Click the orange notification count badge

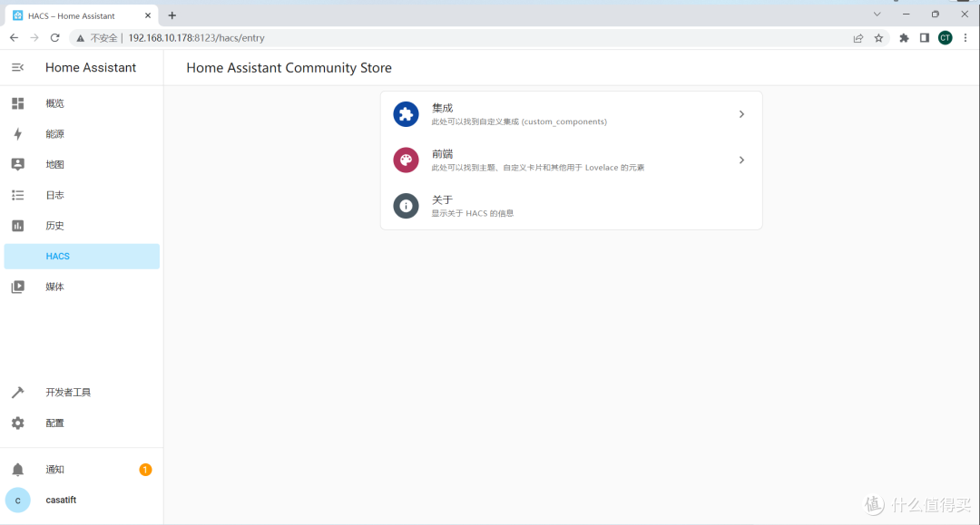click(x=145, y=470)
